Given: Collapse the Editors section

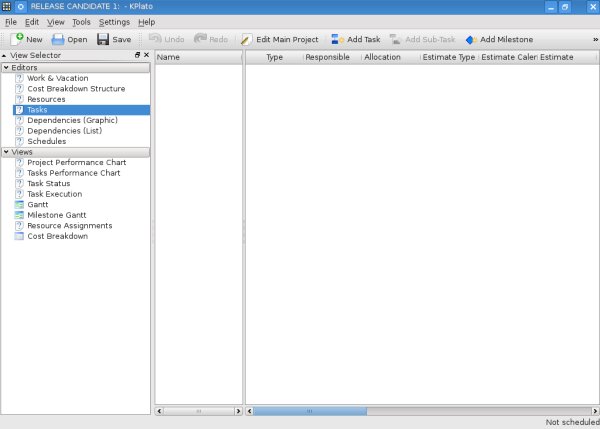Looking at the screenshot, I should pyautogui.click(x=6, y=68).
